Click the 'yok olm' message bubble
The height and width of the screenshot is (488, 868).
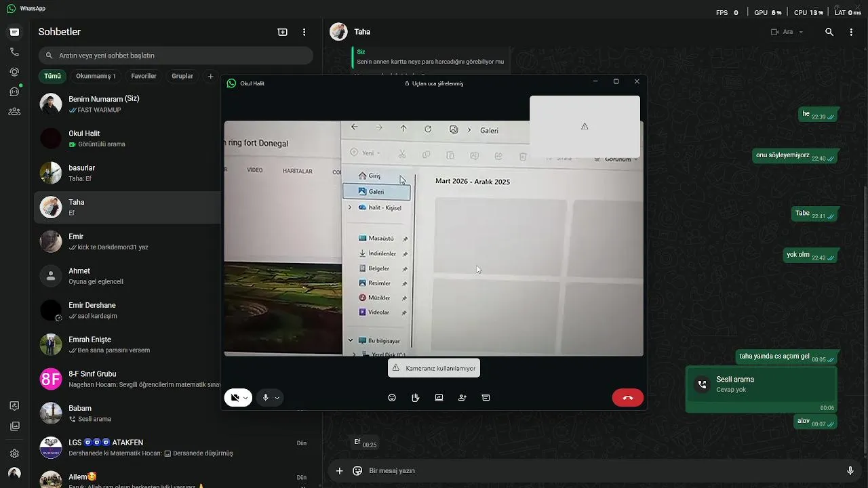[x=811, y=256]
